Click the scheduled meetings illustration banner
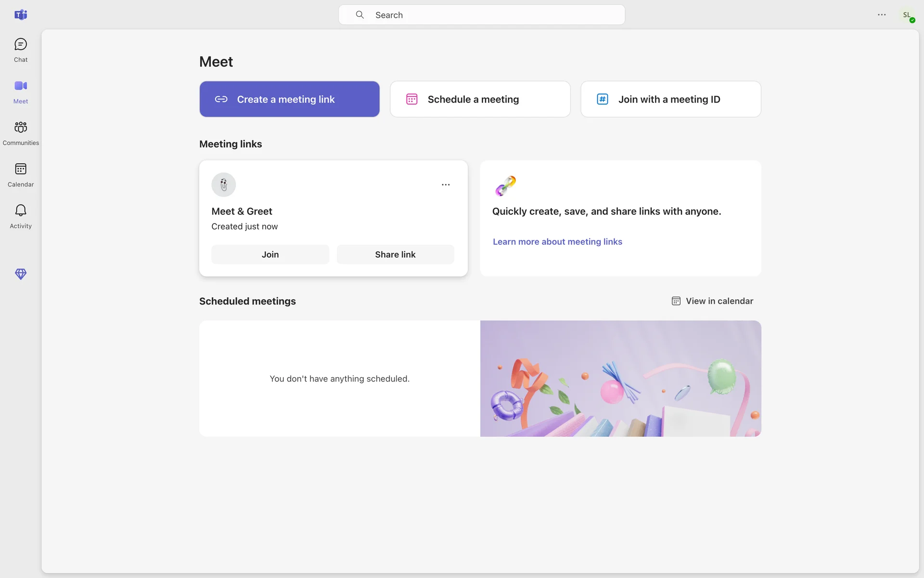The height and width of the screenshot is (578, 924). (x=620, y=379)
